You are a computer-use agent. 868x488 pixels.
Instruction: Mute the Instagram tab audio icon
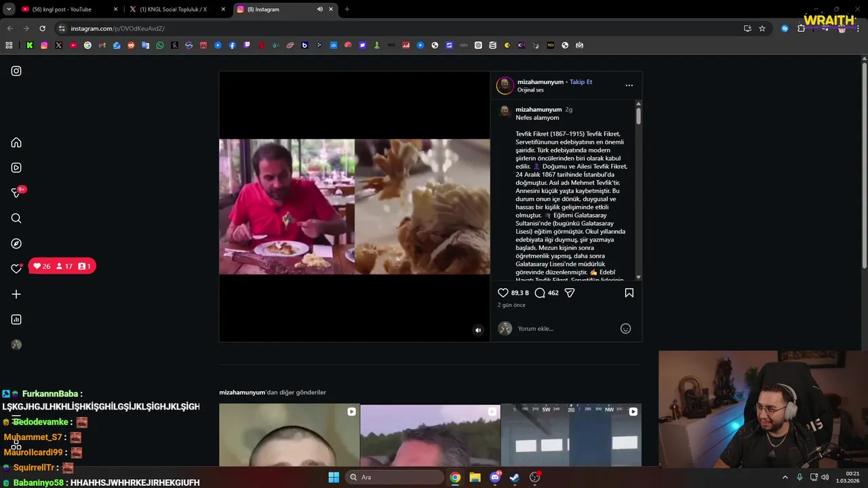pos(320,9)
